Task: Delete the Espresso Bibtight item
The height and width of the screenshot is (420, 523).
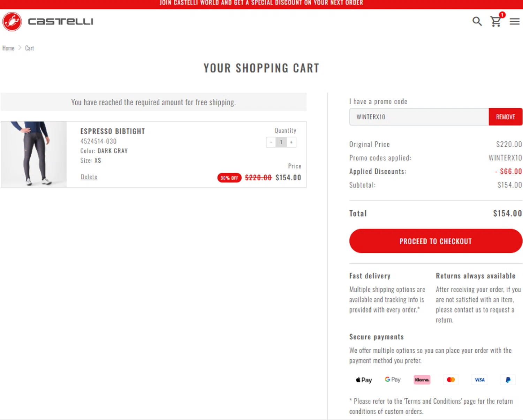Action: point(89,177)
